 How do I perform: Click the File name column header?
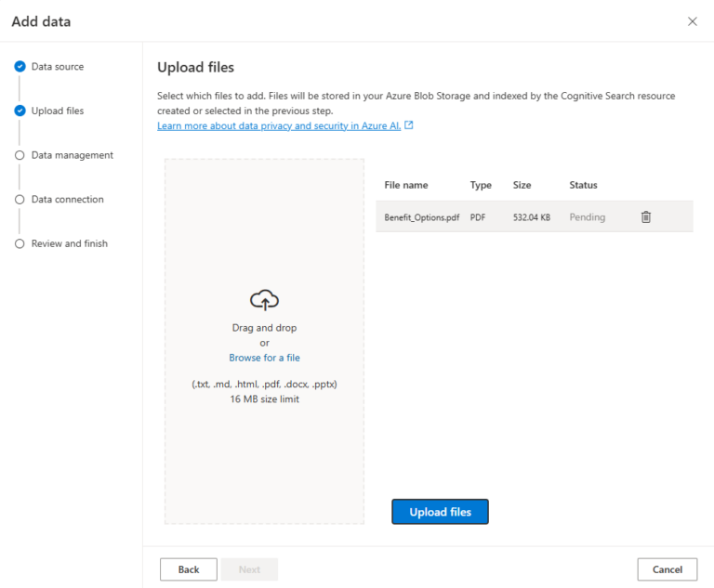tap(406, 185)
